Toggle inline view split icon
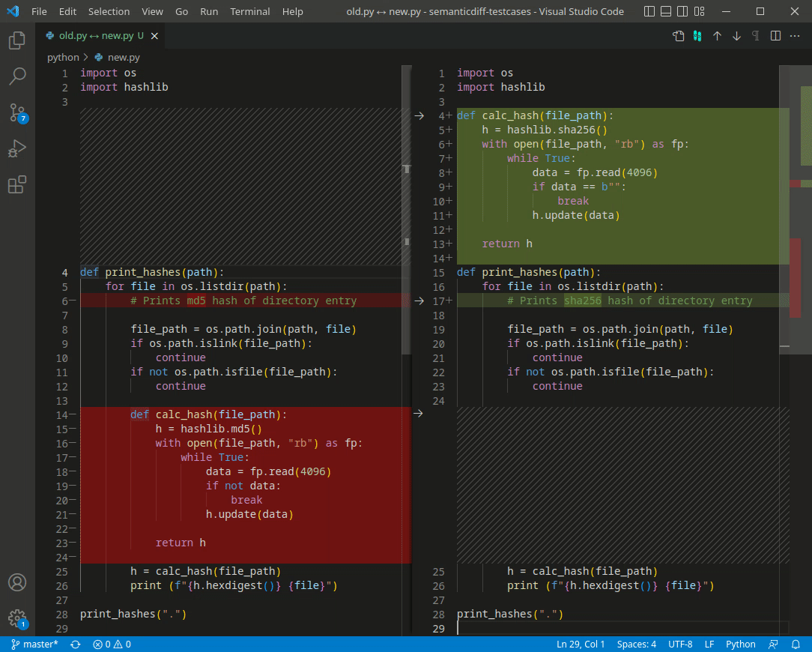 775,36
